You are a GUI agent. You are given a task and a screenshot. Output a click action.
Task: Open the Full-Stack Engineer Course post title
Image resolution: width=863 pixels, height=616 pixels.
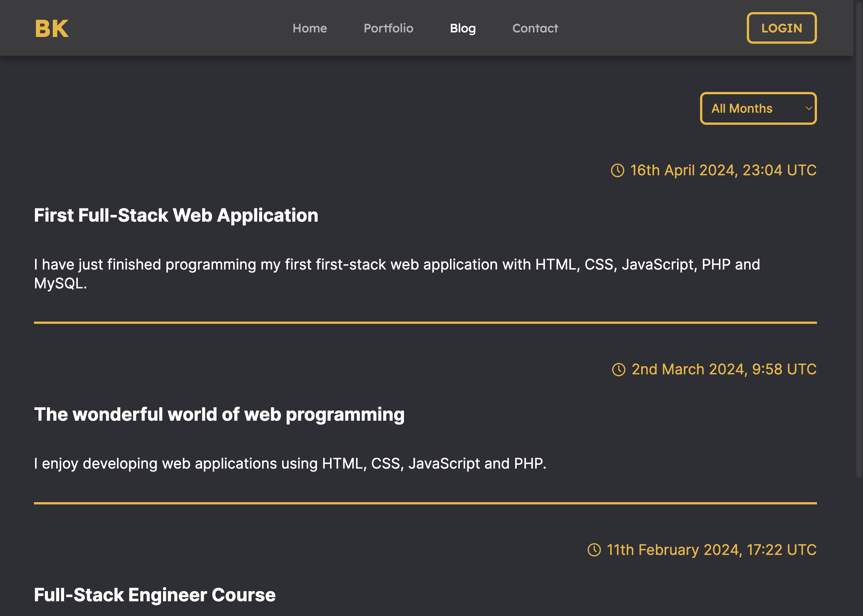pos(155,595)
